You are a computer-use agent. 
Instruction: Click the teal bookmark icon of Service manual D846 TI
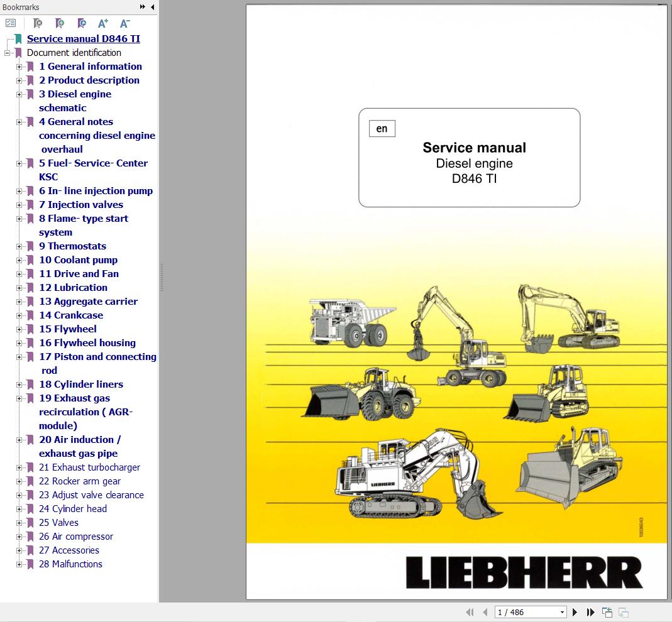tap(18, 39)
